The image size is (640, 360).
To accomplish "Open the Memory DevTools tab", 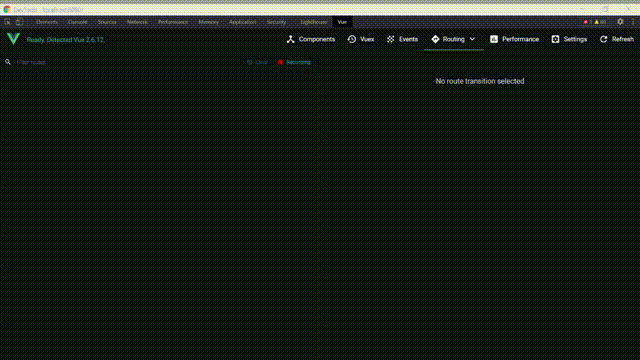I will [209, 22].
